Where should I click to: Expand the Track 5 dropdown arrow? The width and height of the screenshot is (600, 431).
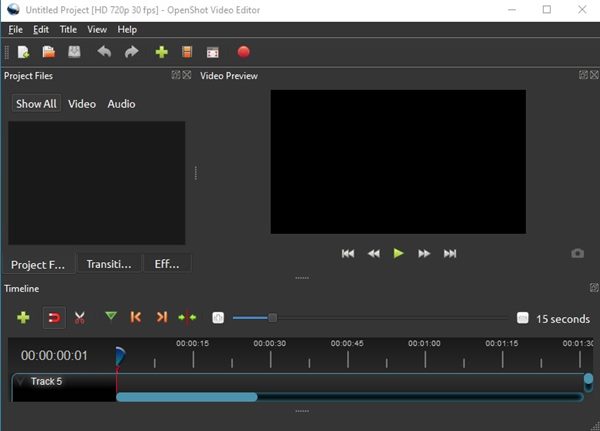20,381
